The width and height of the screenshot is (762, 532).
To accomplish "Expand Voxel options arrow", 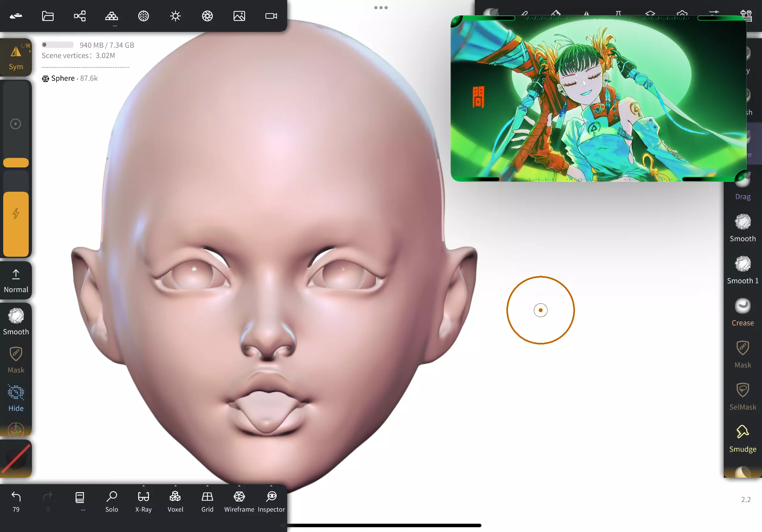I will [175, 485].
